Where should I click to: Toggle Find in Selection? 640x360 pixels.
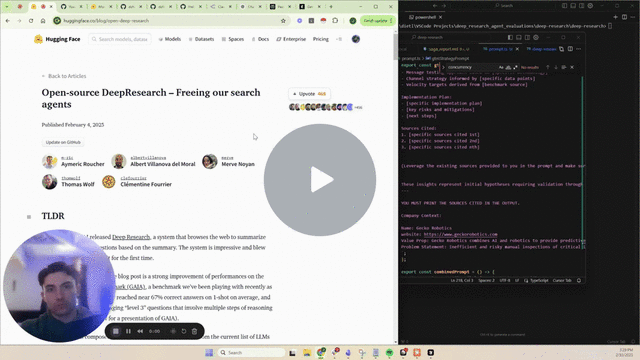tap(564, 67)
